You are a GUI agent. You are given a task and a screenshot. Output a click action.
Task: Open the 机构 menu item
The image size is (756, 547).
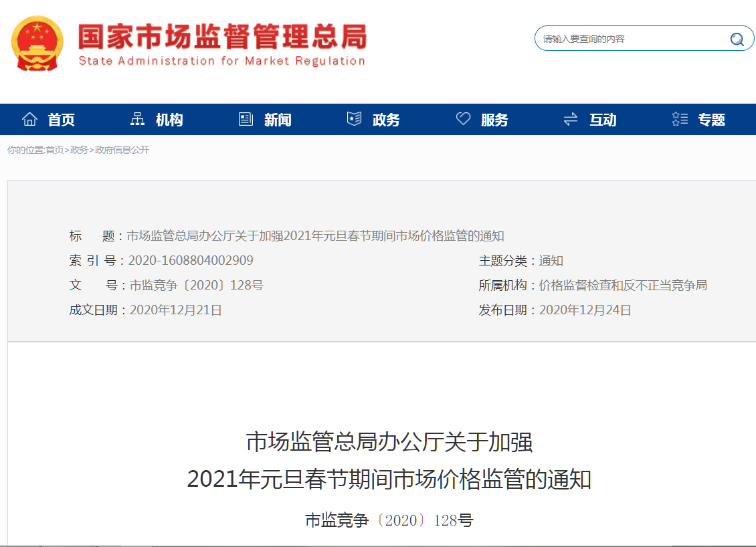coord(169,120)
